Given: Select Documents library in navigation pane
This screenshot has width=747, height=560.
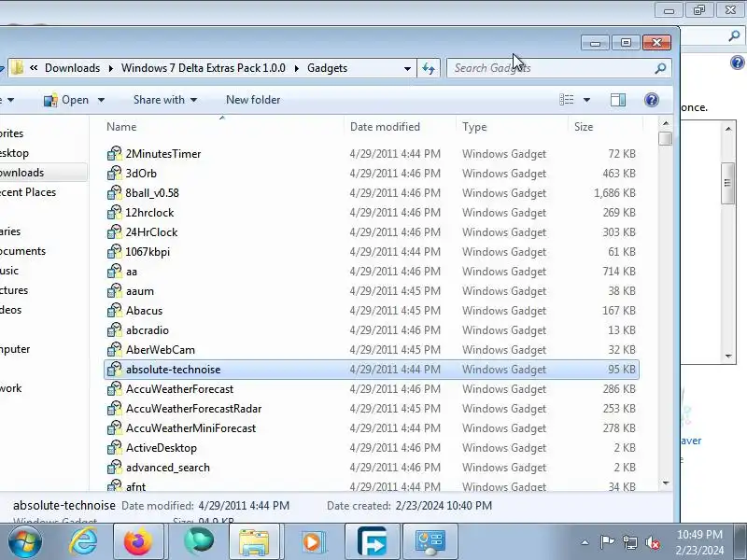Looking at the screenshot, I should [22, 251].
